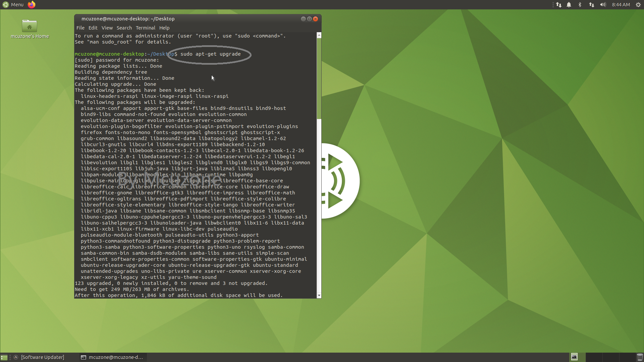Click 'Need to get 249 MB/263 MB' line
This screenshot has height=362, width=644.
pyautogui.click(x=132, y=289)
